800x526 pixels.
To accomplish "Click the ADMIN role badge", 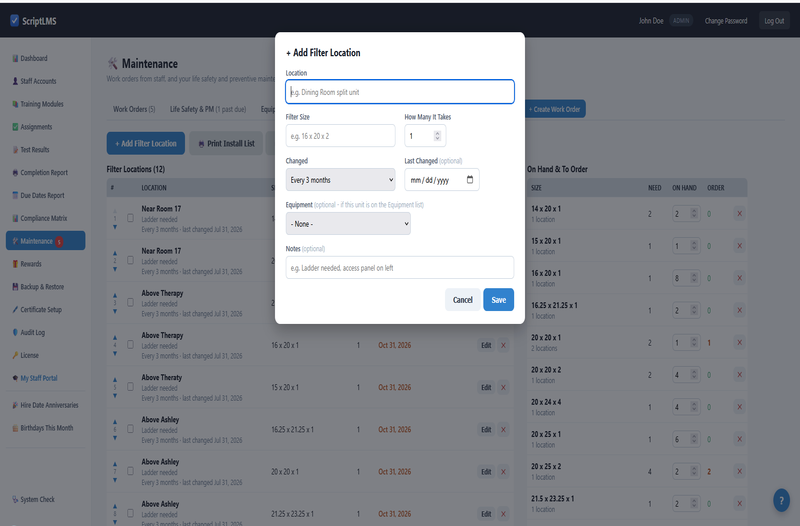I will 681,21.
